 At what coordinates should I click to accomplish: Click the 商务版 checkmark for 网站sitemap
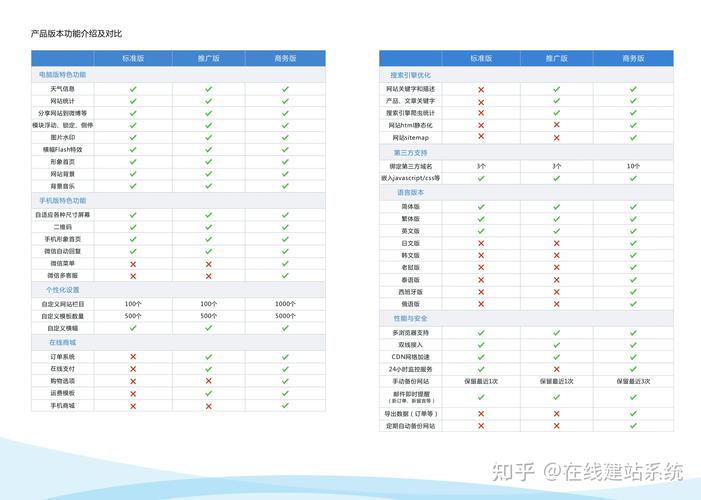point(633,137)
